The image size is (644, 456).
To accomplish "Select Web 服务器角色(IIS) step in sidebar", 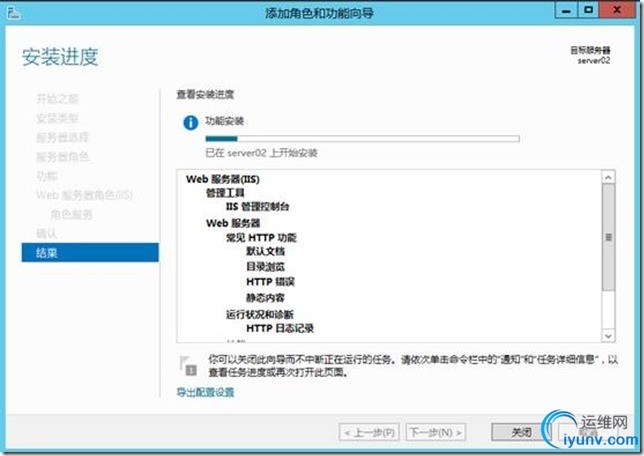I will (84, 195).
